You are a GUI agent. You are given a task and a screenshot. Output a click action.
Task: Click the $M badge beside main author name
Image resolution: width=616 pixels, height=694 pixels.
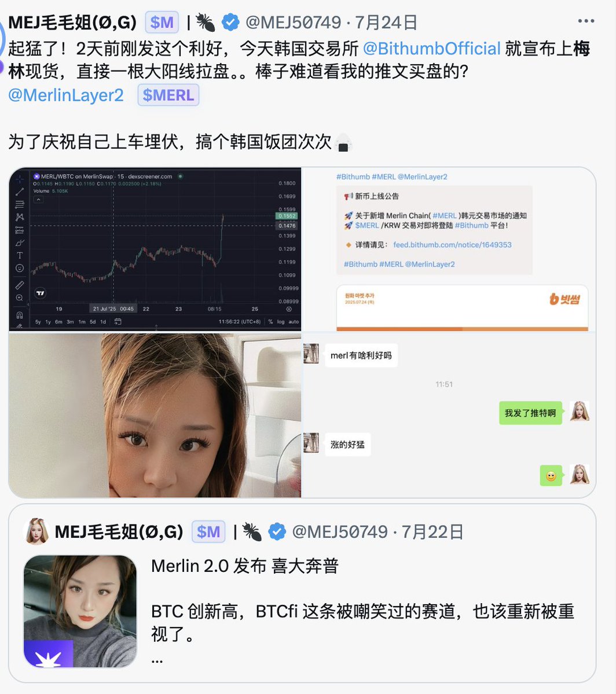(162, 22)
